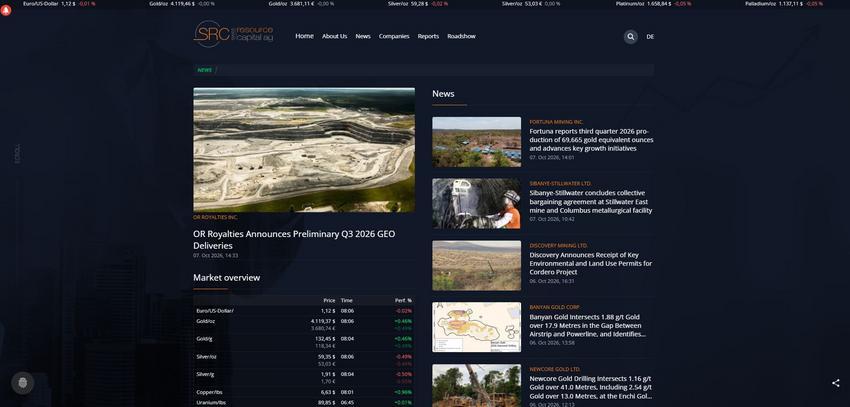Image resolution: width=850 pixels, height=407 pixels.
Task: Click Palladium/oz quote in the top ticker
Action: [784, 3]
